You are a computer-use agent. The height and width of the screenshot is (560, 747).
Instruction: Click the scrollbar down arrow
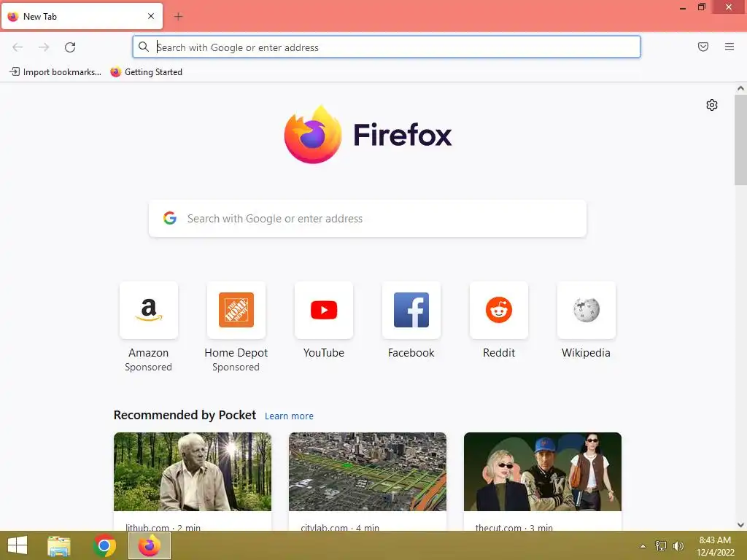[740, 525]
